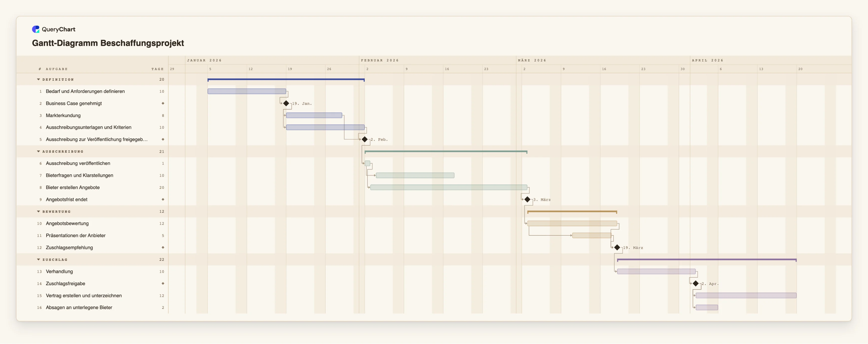This screenshot has width=868, height=344.
Task: Collapse the BEWERTUNG group
Action: (x=38, y=211)
